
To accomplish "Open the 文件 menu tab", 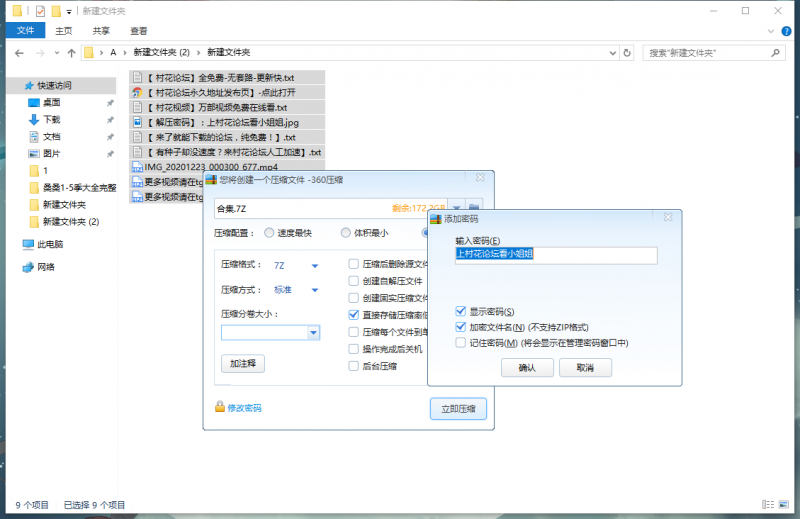I will coord(25,31).
